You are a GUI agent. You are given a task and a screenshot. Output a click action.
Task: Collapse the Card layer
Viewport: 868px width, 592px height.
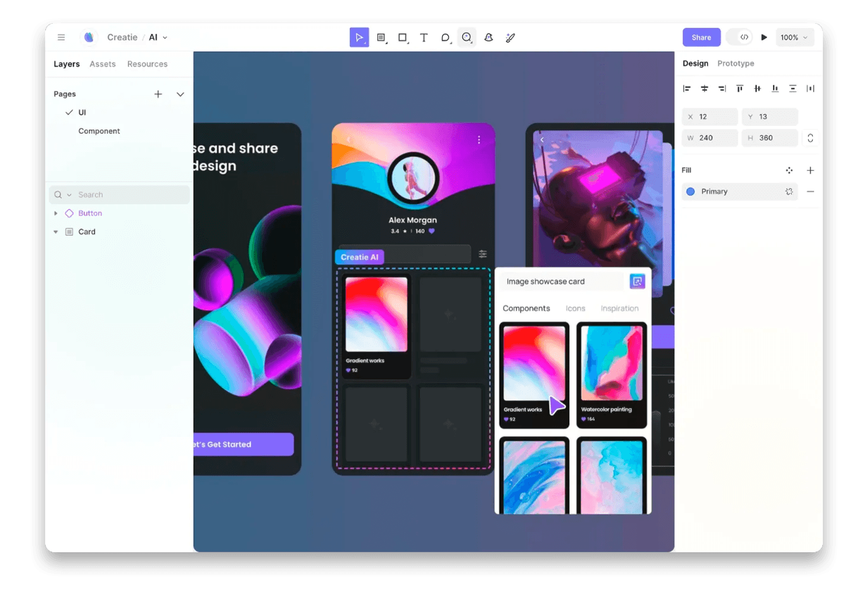(56, 232)
